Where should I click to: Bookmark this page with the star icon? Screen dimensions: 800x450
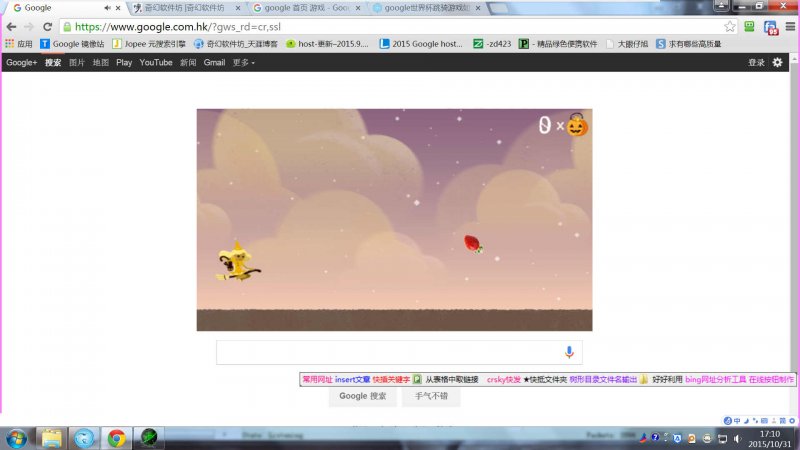[730, 27]
